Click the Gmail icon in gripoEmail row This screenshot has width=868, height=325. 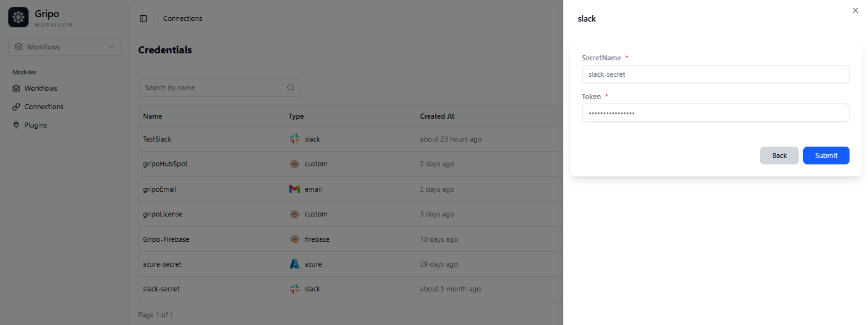coord(294,189)
